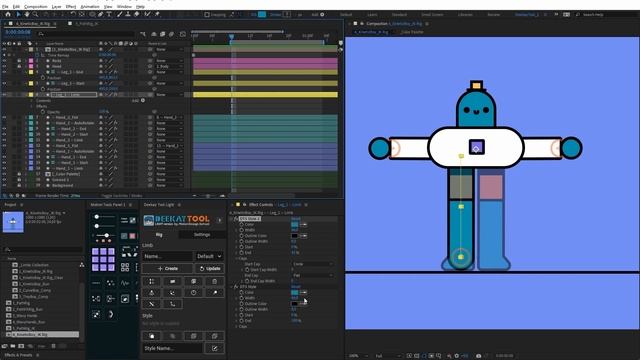Switch to the Rig tab in Deekay Tool

[159, 235]
